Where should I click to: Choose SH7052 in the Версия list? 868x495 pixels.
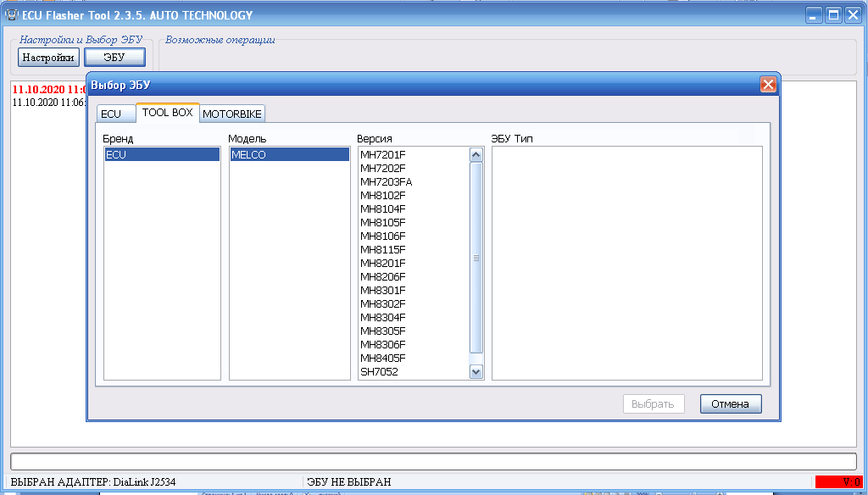tap(379, 371)
